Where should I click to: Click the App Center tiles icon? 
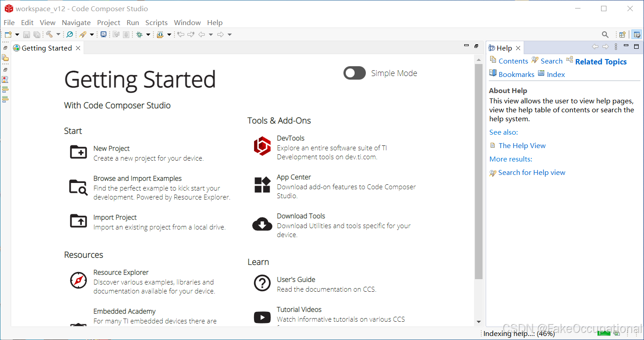click(x=262, y=185)
